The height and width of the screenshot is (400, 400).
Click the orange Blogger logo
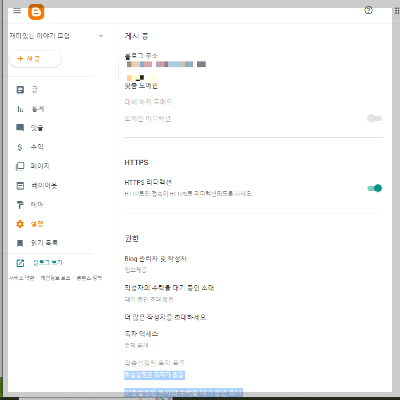tap(36, 12)
